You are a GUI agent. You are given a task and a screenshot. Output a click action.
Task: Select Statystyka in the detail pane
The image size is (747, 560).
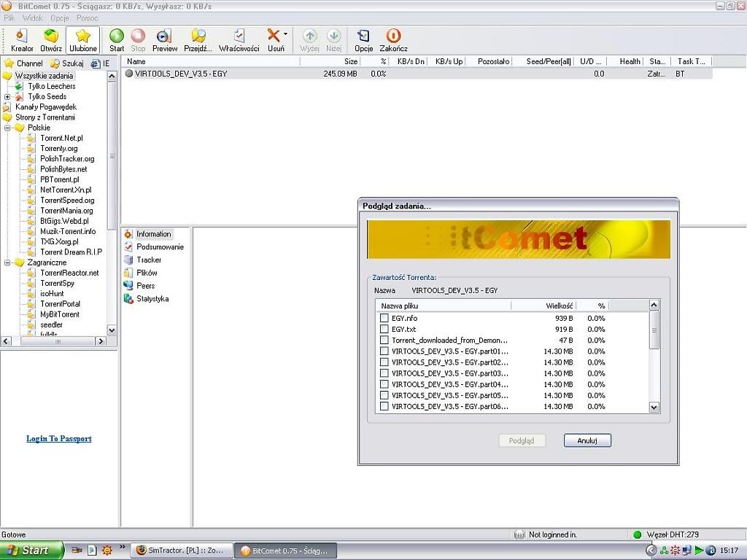tap(146, 298)
